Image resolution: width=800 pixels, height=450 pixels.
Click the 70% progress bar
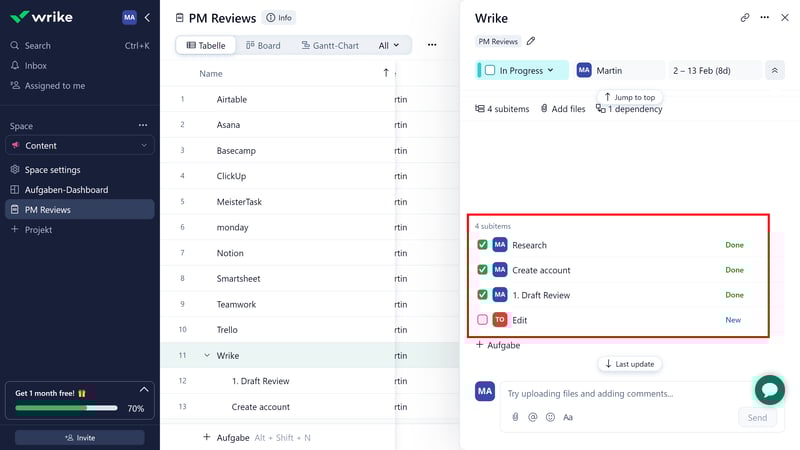[x=66, y=408]
